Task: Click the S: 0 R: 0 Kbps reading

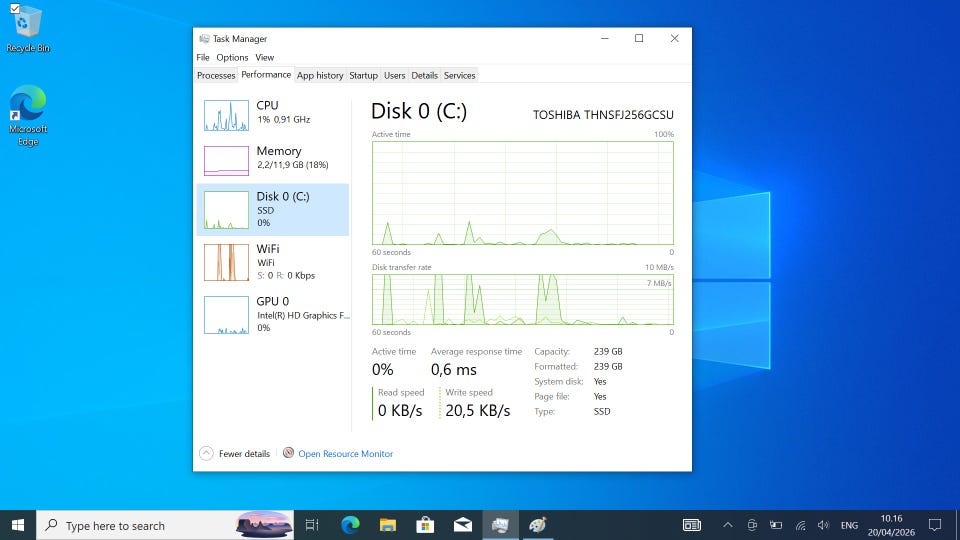Action: [x=286, y=276]
